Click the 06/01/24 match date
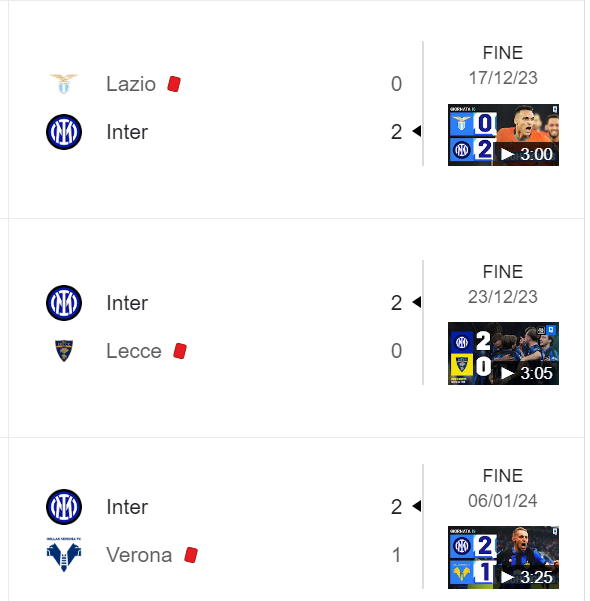This screenshot has width=590, height=601. pos(503,501)
